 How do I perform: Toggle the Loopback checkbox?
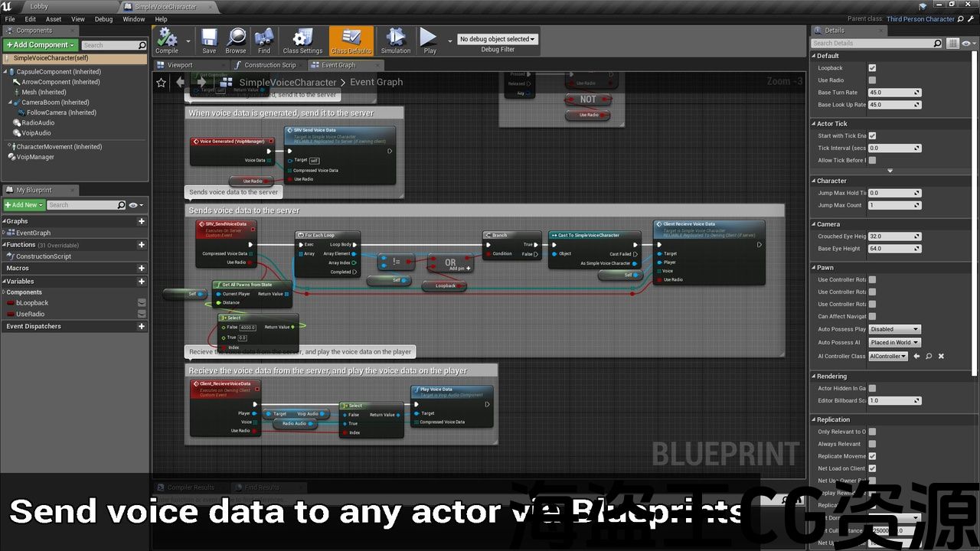872,68
